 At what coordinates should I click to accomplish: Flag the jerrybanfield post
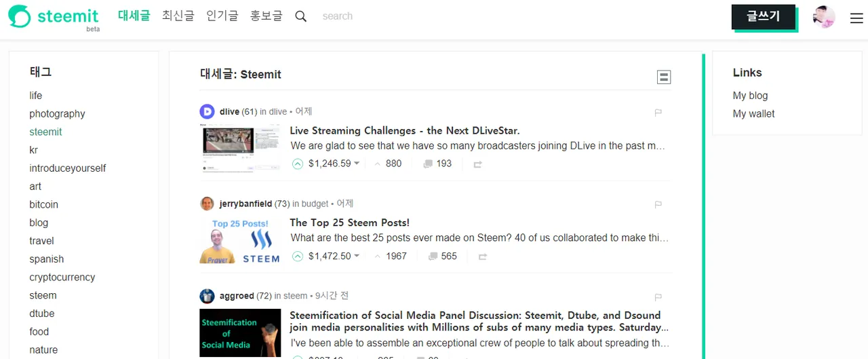[658, 204]
